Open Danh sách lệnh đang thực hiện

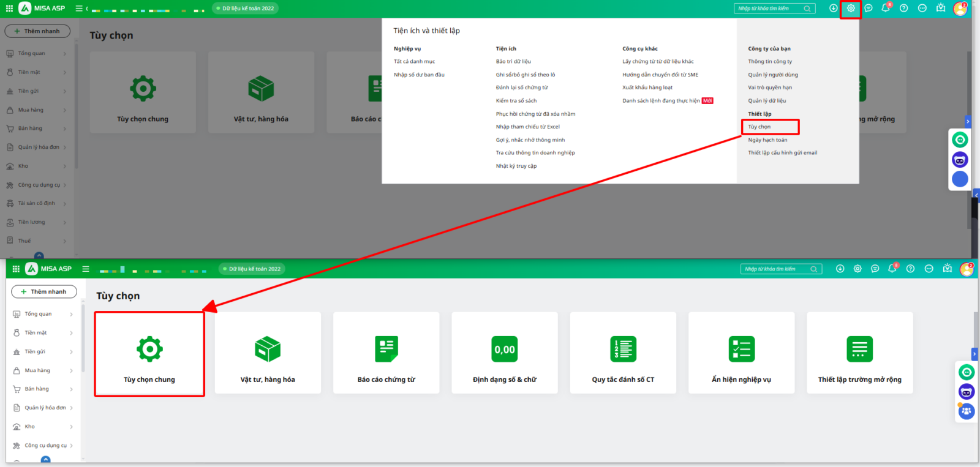tap(661, 100)
